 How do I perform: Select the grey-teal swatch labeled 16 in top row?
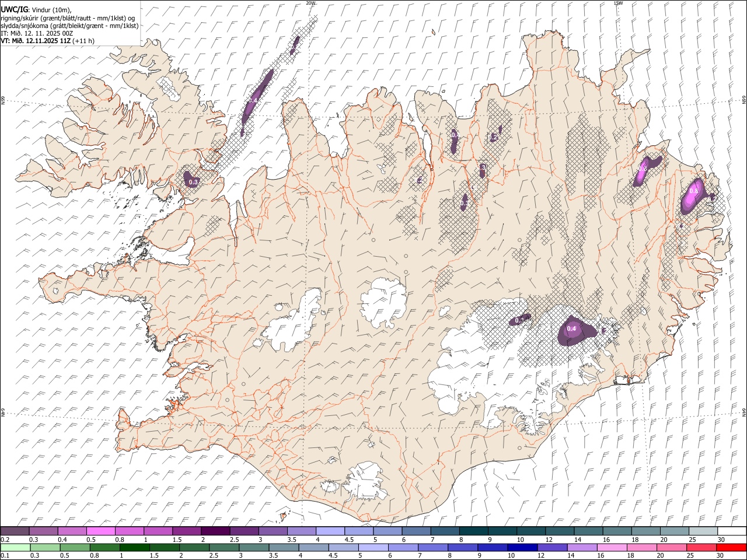(x=617, y=531)
